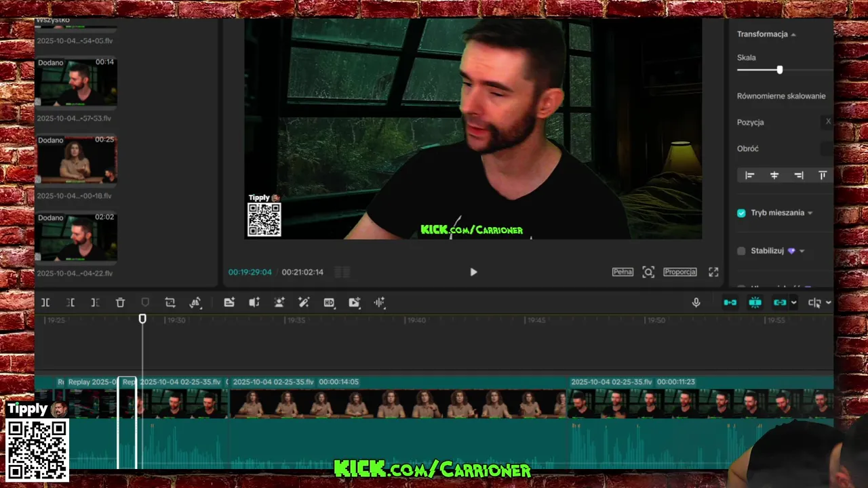The width and height of the screenshot is (868, 488).
Task: Play the preview video
Action: pyautogui.click(x=473, y=272)
